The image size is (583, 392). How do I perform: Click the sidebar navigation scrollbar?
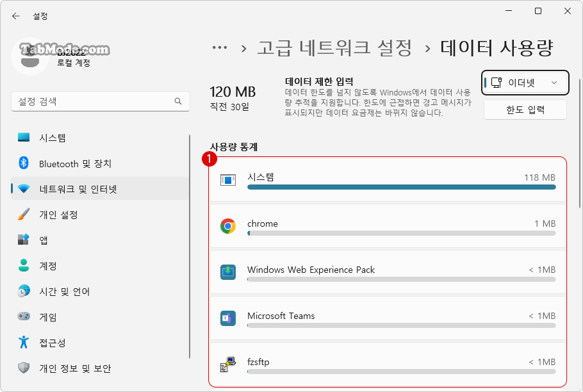pyautogui.click(x=190, y=247)
